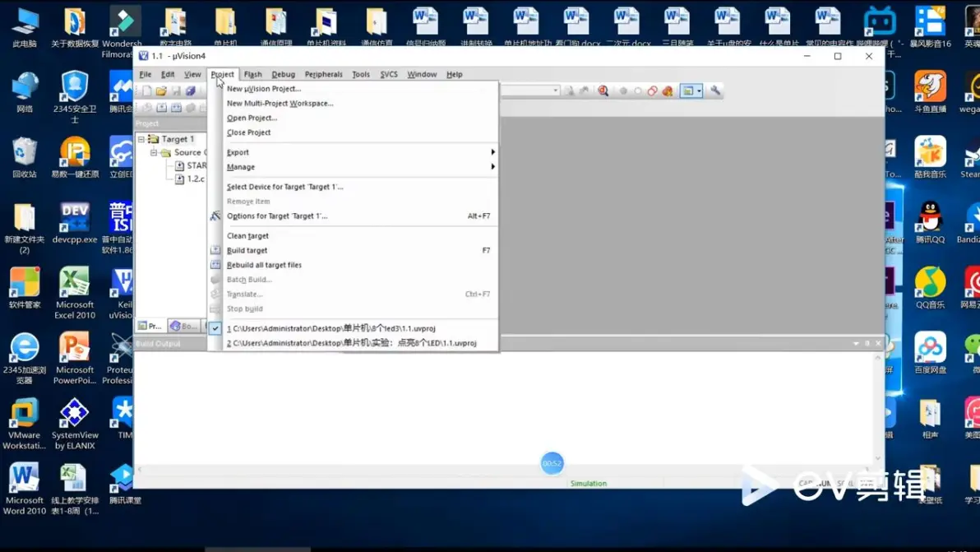Open the Edit menu
This screenshot has width=980, height=552.
pyautogui.click(x=168, y=74)
